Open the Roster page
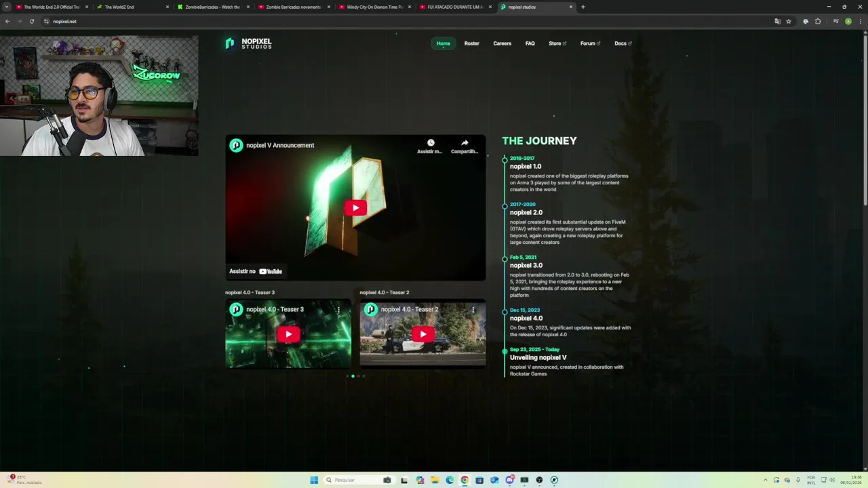 coord(472,43)
